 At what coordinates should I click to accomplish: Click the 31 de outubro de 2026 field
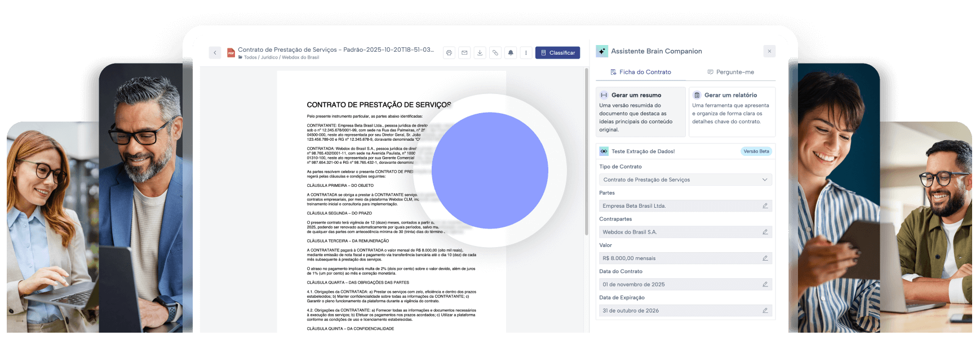[685, 311]
